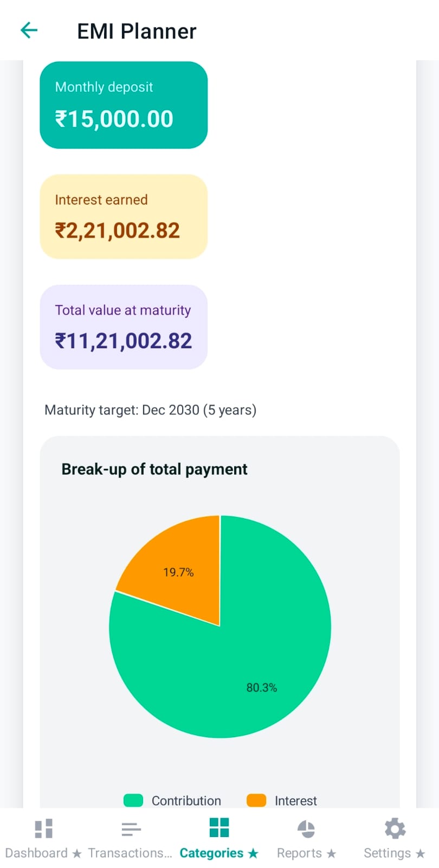Tap the star beside Dashboard
The image size is (439, 868).
coord(78,853)
